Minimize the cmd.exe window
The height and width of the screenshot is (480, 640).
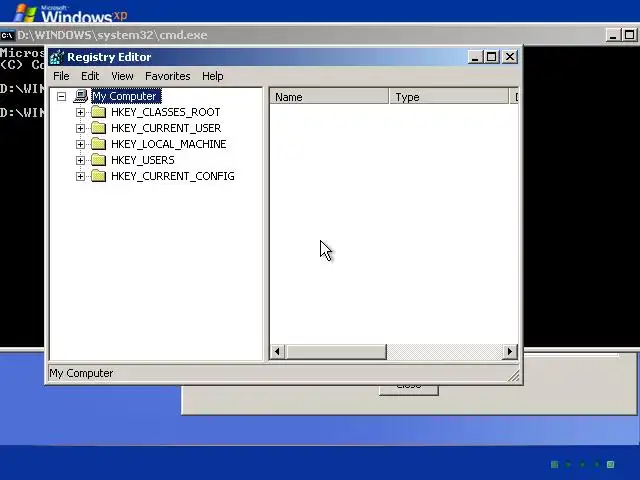613,36
